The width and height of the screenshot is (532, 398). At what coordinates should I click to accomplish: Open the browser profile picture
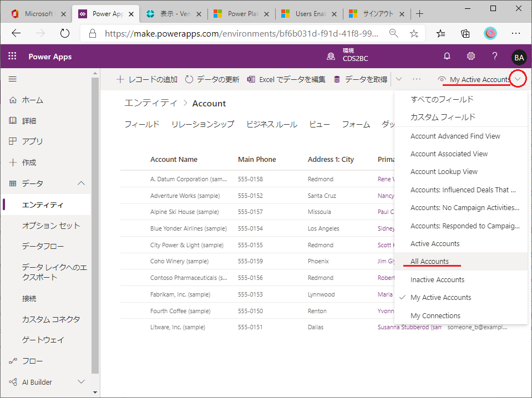[490, 33]
